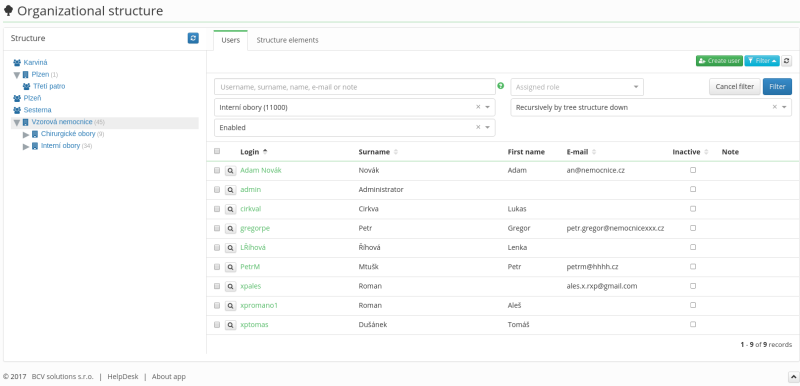Select Plzeň in the tree
This screenshot has height=386, width=800.
point(32,98)
